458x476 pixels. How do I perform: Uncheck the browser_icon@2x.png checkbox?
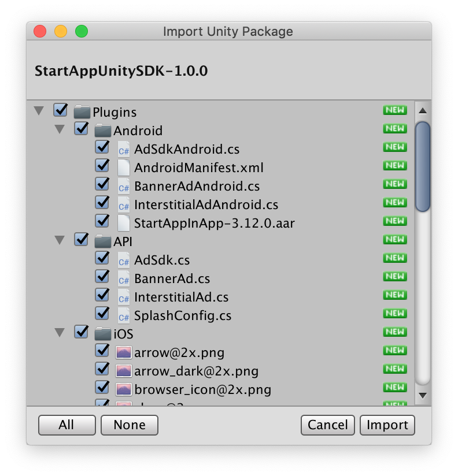coord(102,387)
